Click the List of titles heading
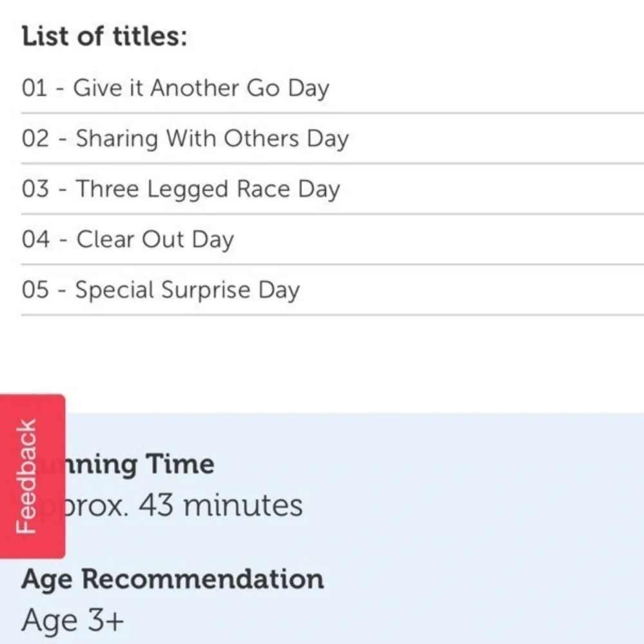 pyautogui.click(x=105, y=36)
